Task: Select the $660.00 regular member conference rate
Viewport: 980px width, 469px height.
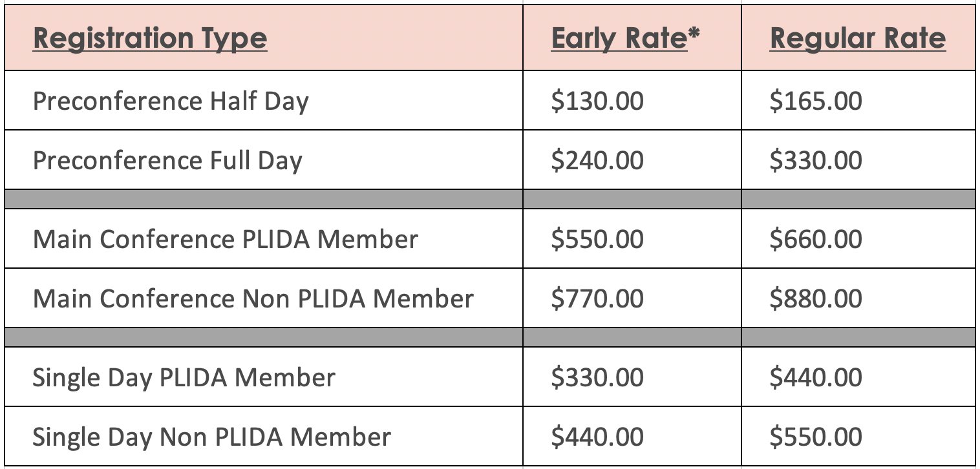Action: point(816,239)
